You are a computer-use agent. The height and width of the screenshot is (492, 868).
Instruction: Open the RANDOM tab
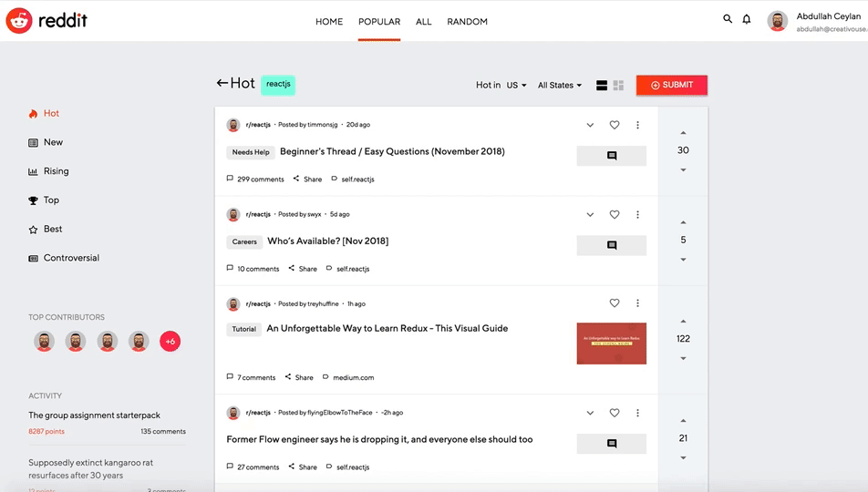467,22
